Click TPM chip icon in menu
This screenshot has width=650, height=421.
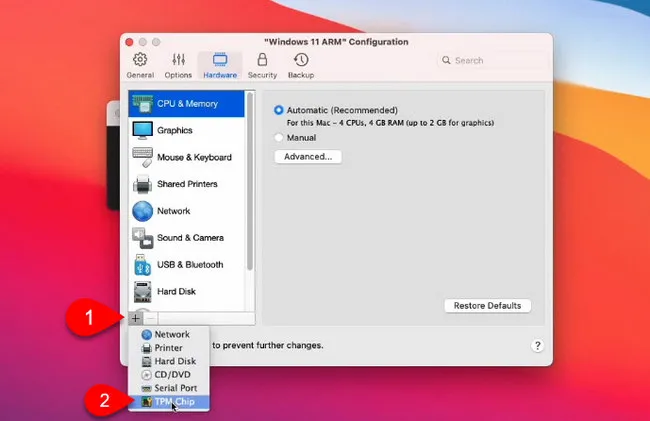[147, 402]
